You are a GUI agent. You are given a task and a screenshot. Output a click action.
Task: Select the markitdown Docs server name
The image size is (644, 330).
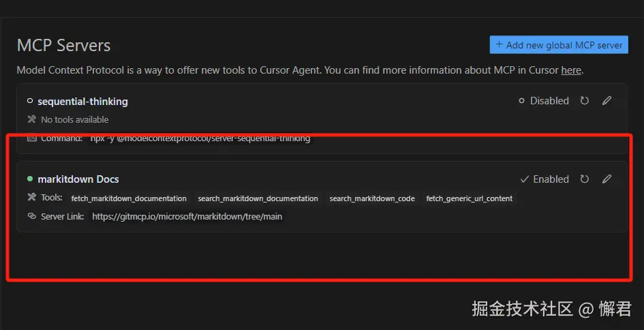pos(78,179)
